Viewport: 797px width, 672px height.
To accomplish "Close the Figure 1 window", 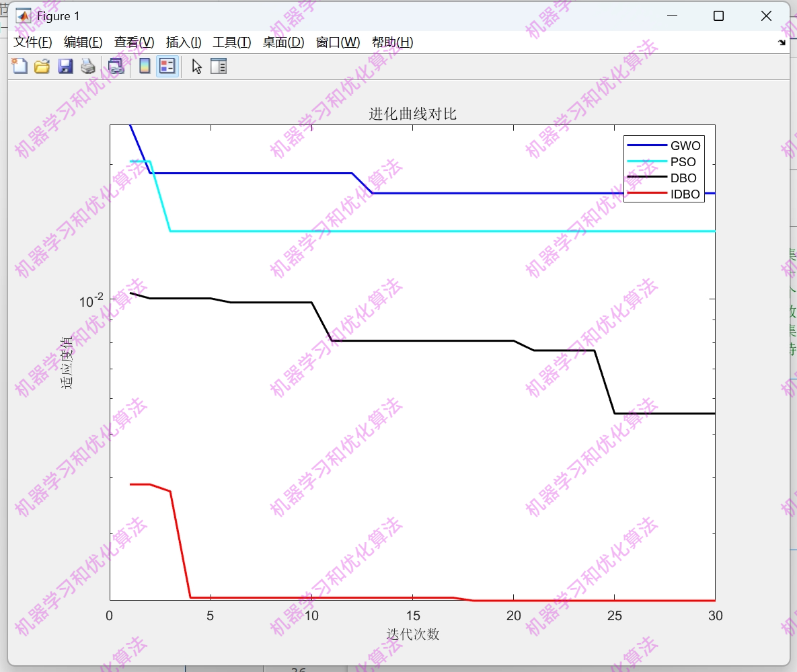I will pos(766,16).
